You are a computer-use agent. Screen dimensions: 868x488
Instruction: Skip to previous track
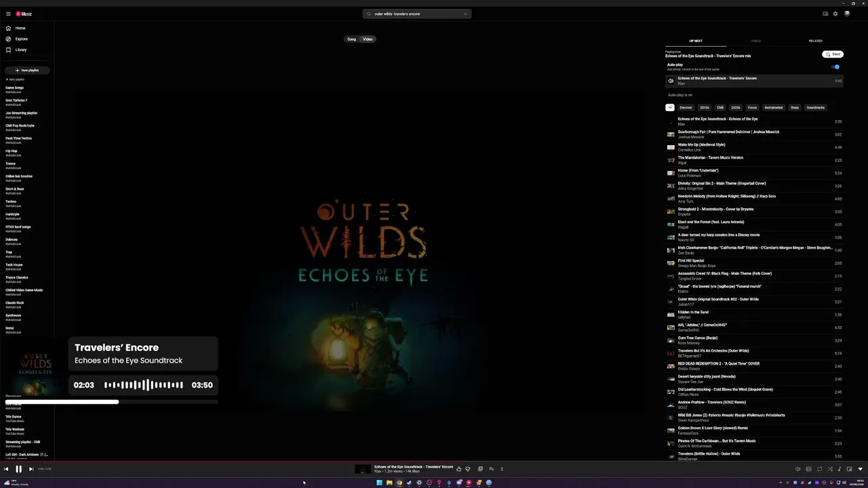[6, 469]
